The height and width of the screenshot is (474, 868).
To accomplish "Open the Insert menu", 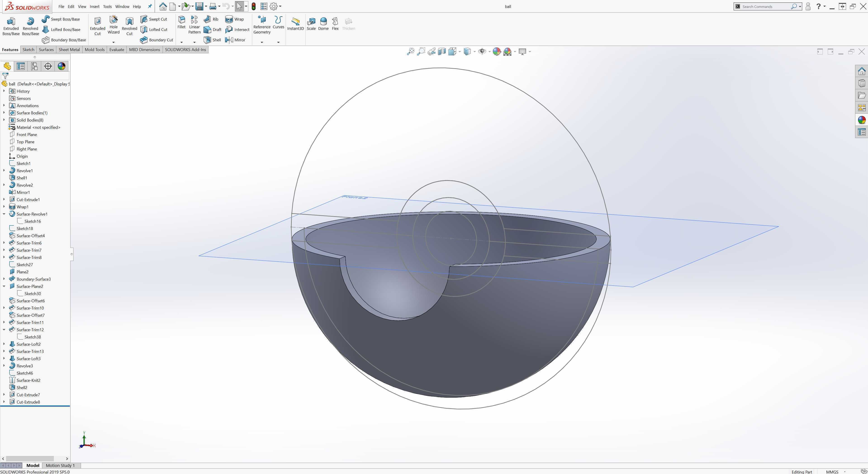I will coord(94,6).
